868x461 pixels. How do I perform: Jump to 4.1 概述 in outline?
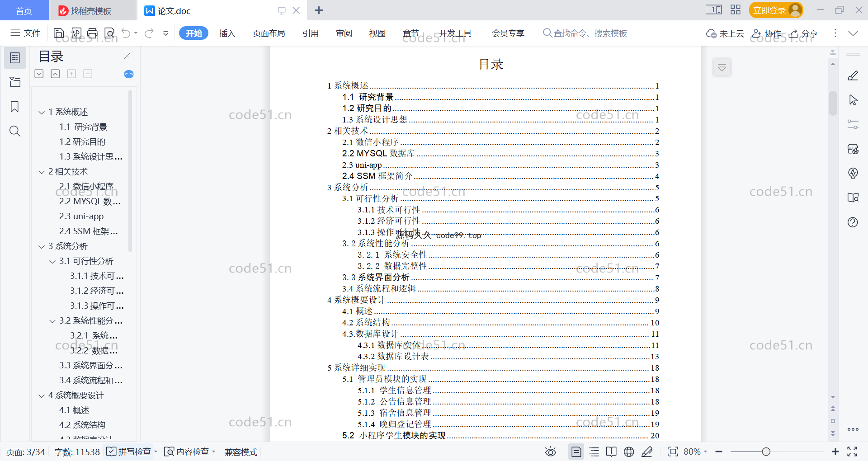tap(74, 410)
